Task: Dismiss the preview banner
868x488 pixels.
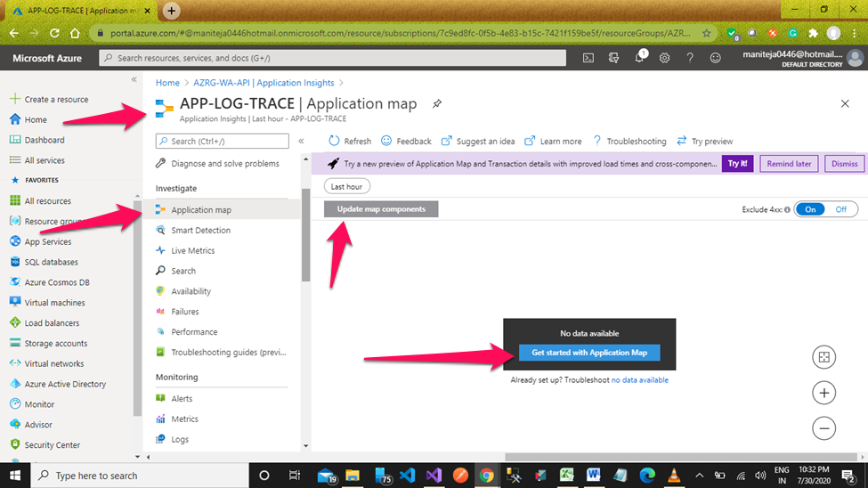Action: (844, 163)
